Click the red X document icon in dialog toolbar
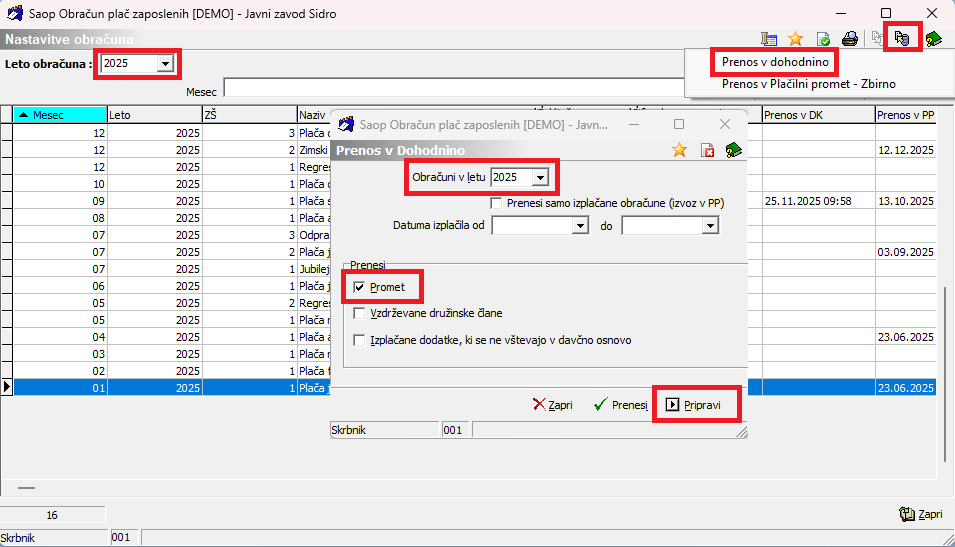 pyautogui.click(x=707, y=150)
